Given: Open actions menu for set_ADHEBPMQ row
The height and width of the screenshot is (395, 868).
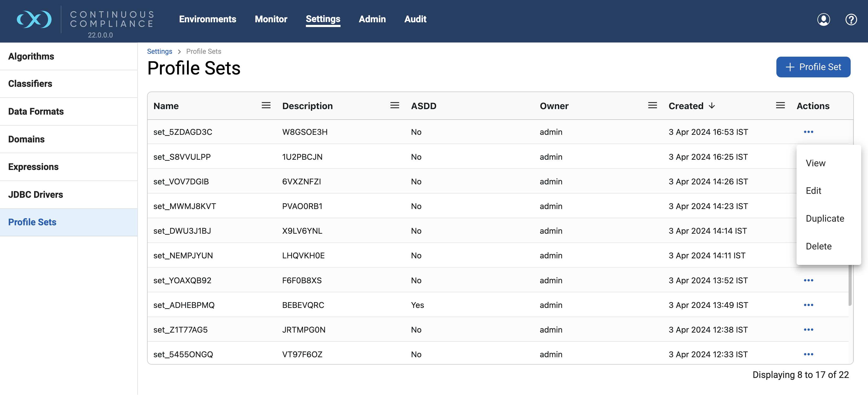Looking at the screenshot, I should click(x=808, y=305).
